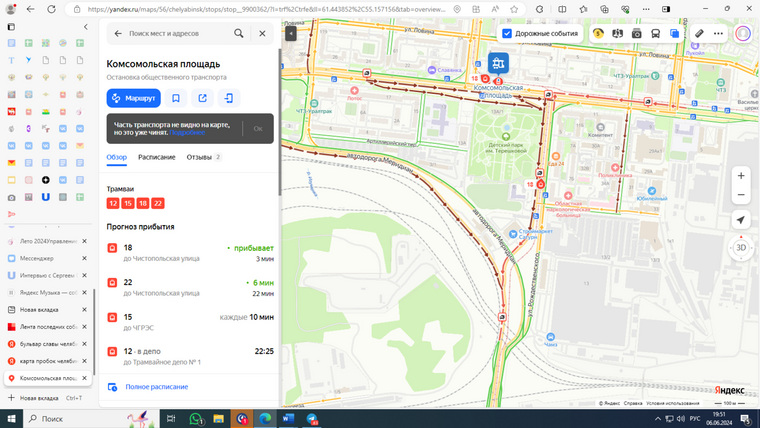This screenshot has height=428, width=760.
Task: Search with the magnifier icon in the search box
Action: click(238, 33)
